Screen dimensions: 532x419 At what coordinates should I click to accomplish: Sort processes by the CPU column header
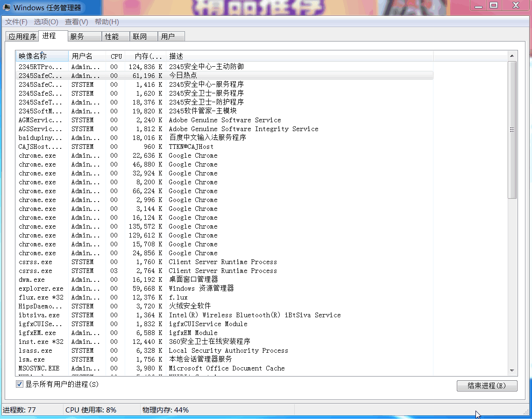click(116, 56)
